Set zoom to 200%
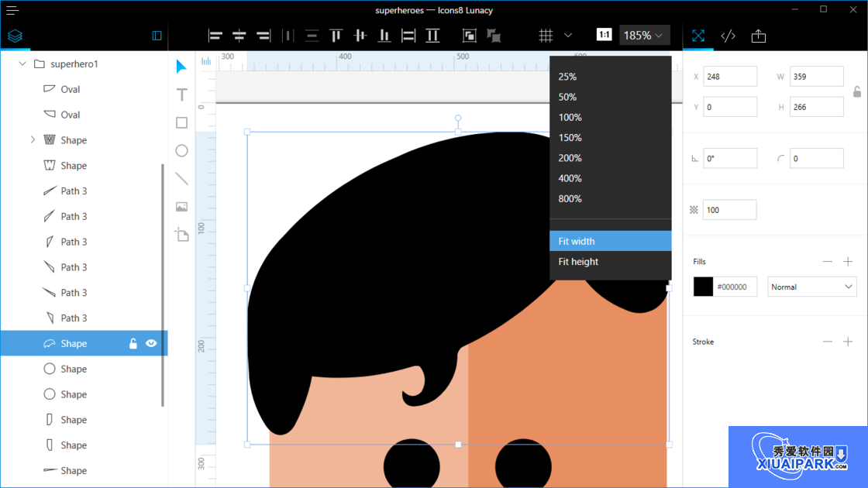This screenshot has width=868, height=488. tap(610, 158)
